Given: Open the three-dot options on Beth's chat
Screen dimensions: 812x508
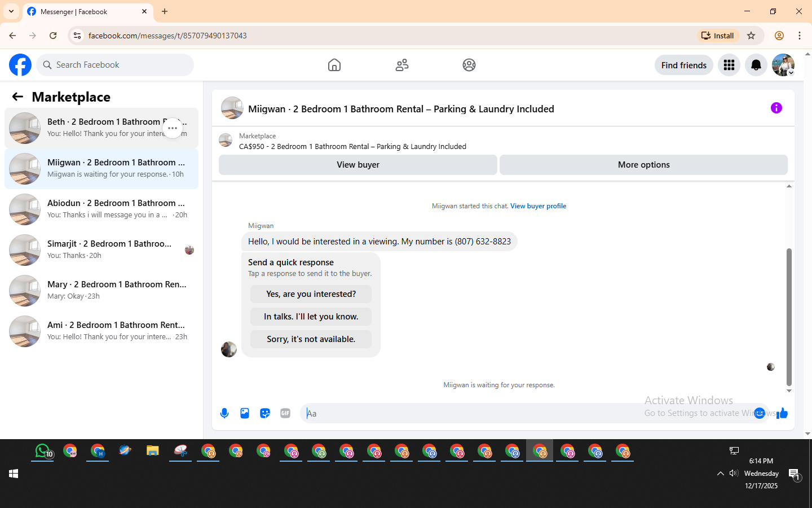Looking at the screenshot, I should coord(173,128).
